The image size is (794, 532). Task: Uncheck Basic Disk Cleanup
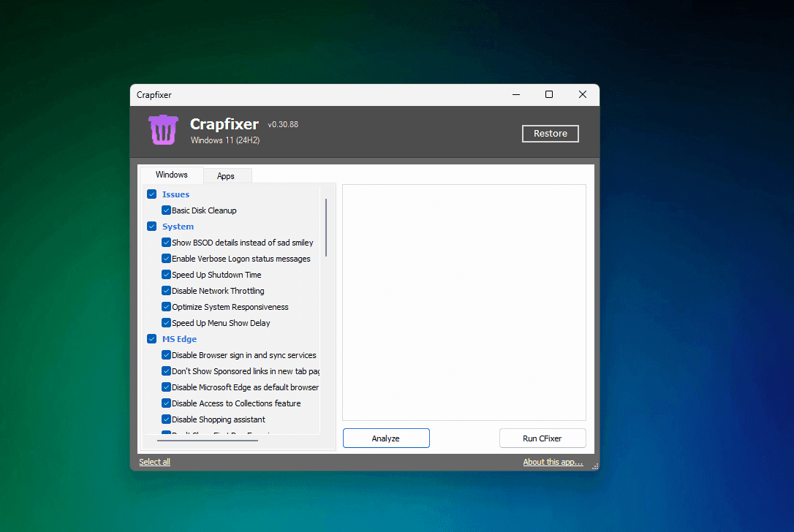click(166, 210)
